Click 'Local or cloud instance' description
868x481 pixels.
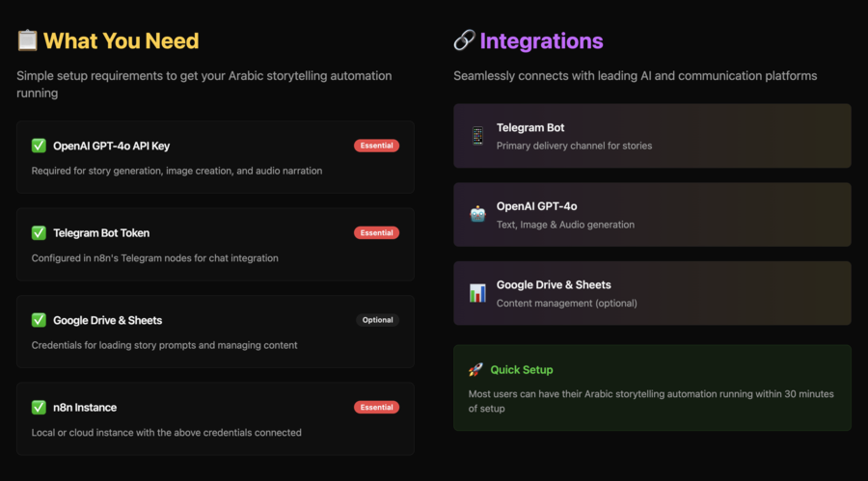click(167, 433)
